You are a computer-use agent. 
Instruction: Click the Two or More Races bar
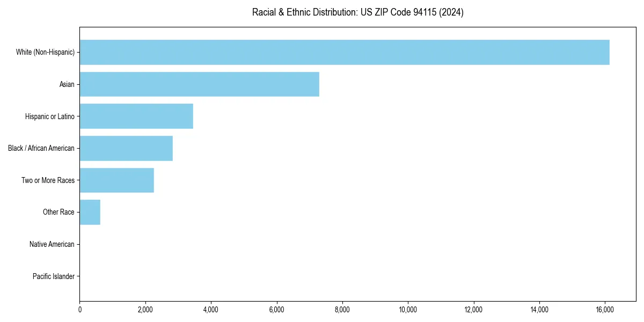click(116, 180)
